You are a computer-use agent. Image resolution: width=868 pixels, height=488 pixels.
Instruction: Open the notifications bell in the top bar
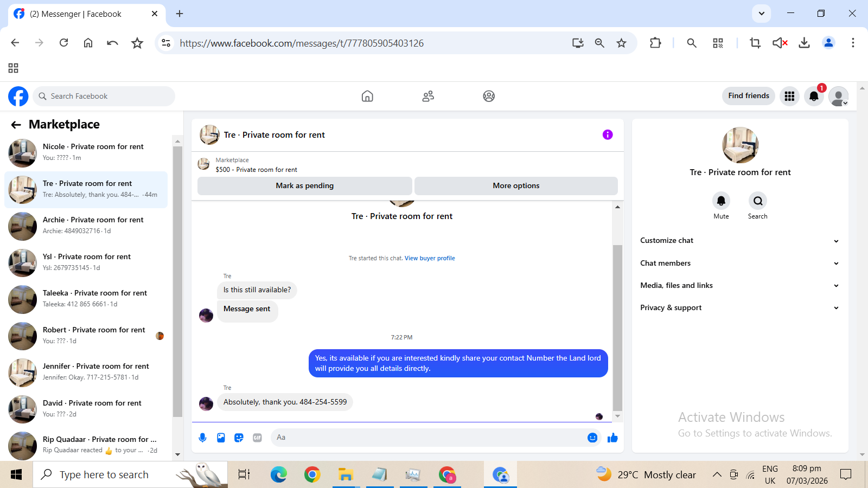tap(814, 97)
